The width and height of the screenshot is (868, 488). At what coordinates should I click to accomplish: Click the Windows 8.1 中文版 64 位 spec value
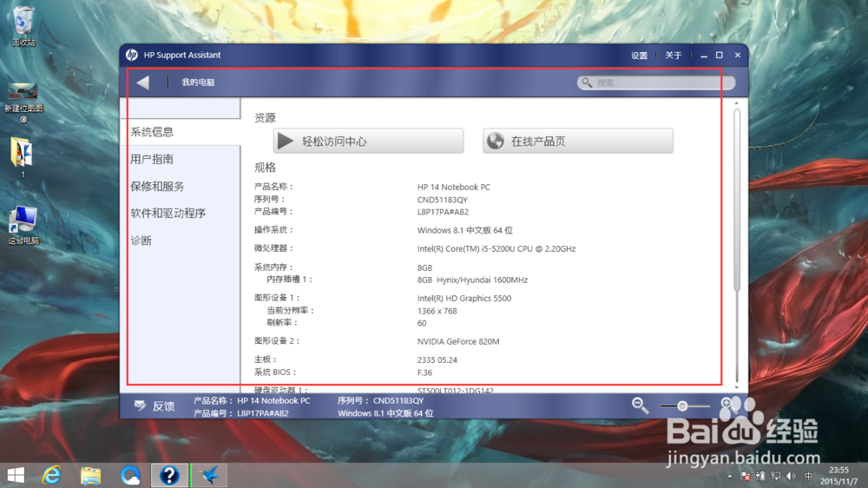coord(465,230)
